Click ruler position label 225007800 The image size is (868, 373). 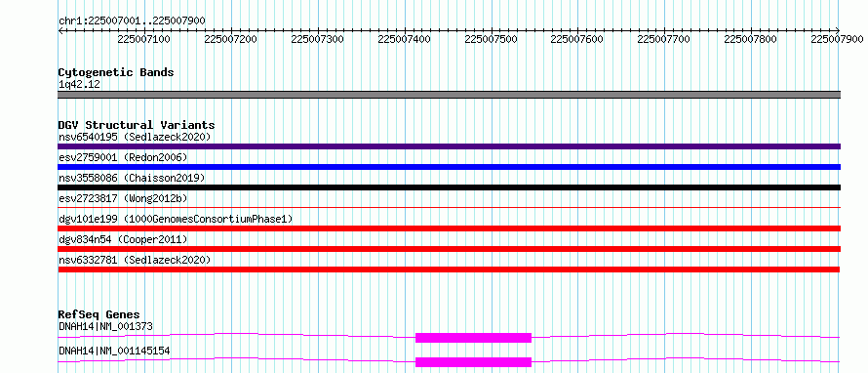click(751, 39)
